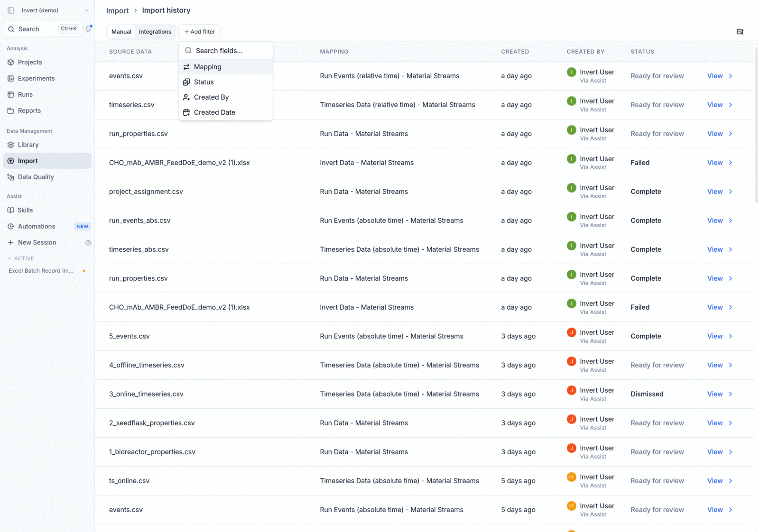Click the STATUS column header

[x=642, y=52]
